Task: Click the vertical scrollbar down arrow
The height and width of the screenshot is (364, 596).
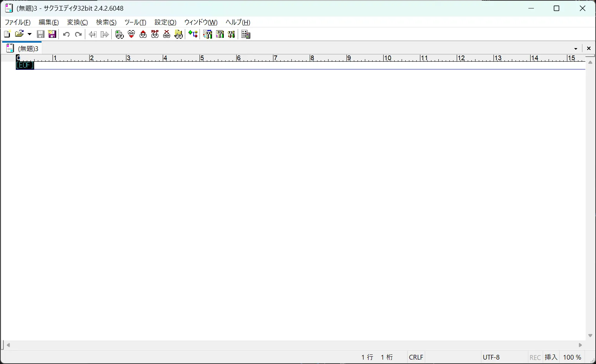Action: pos(590,336)
